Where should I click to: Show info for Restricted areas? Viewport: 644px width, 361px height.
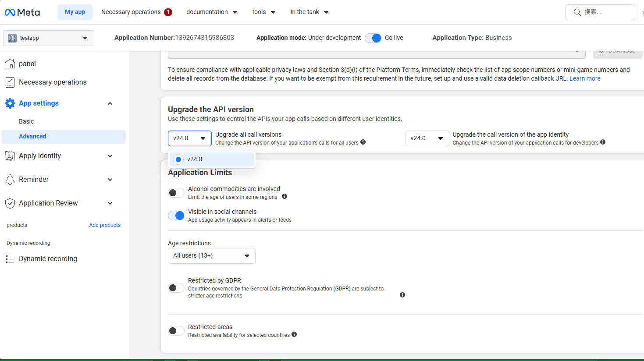294,334
